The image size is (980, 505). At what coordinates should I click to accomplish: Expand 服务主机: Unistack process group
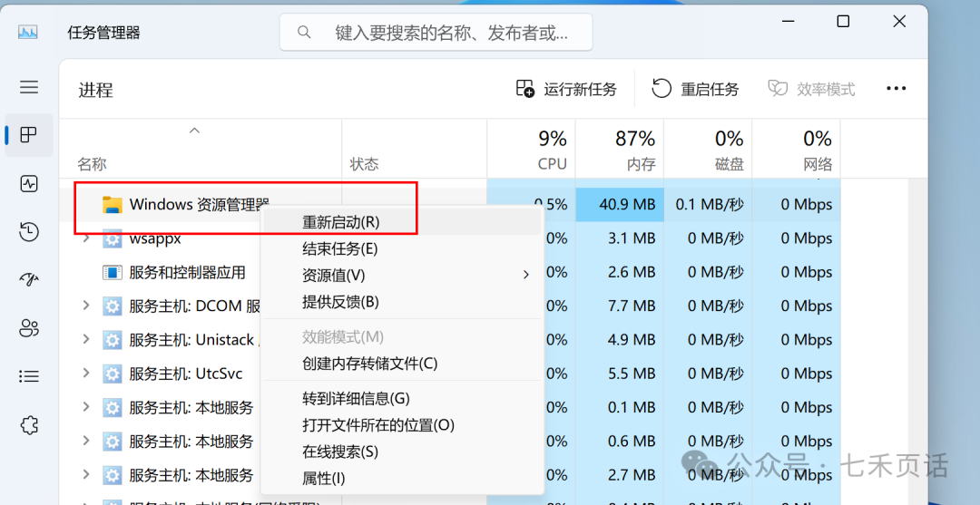[86, 340]
